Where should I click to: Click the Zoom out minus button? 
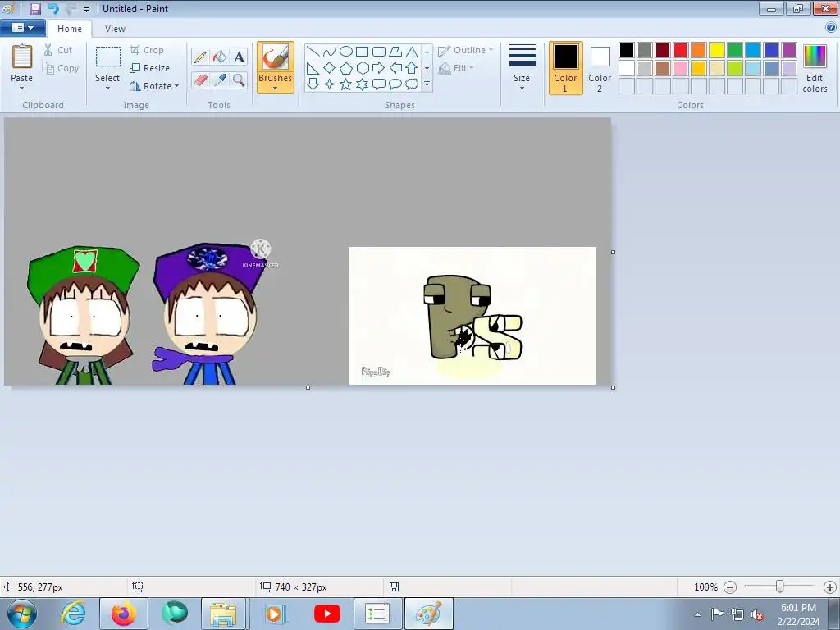[x=729, y=587]
